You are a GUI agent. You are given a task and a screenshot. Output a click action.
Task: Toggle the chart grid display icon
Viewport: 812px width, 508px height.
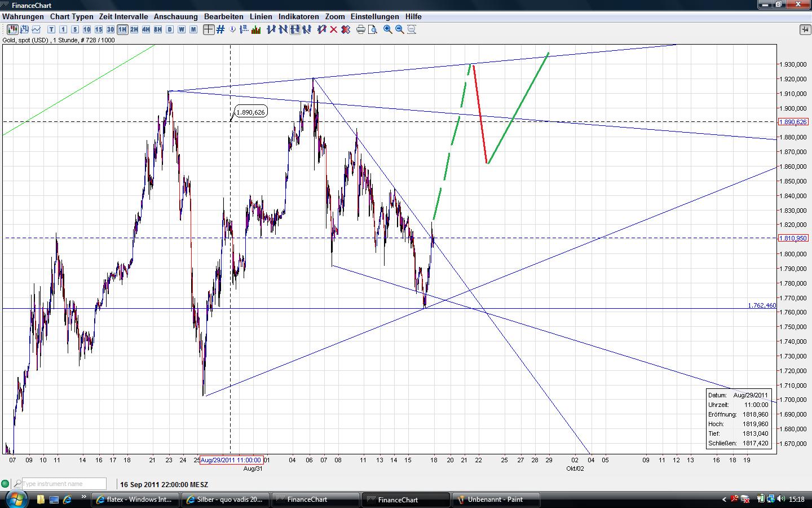tap(220, 29)
